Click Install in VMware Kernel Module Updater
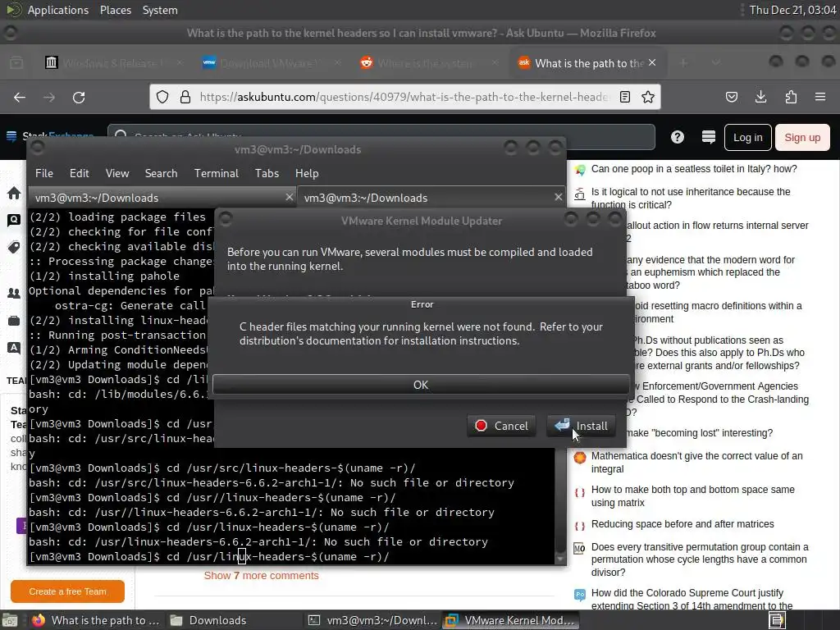Viewport: 840px width, 630px height. (x=581, y=426)
